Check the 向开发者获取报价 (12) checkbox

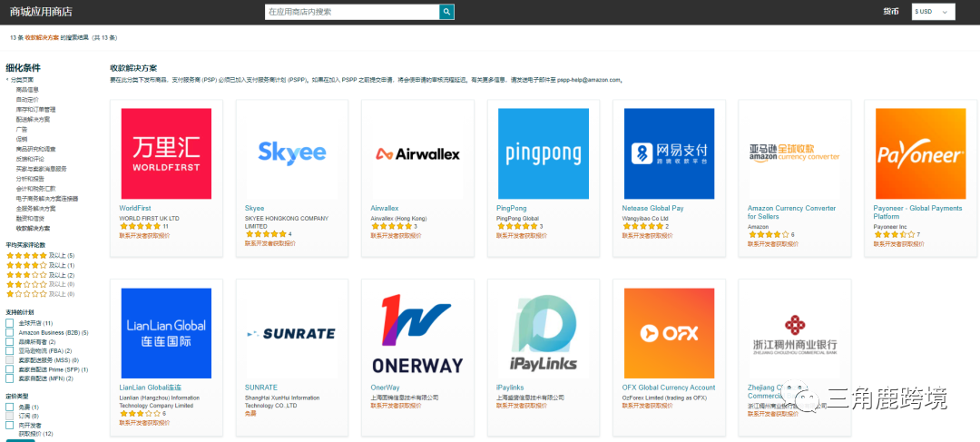[x=9, y=425]
